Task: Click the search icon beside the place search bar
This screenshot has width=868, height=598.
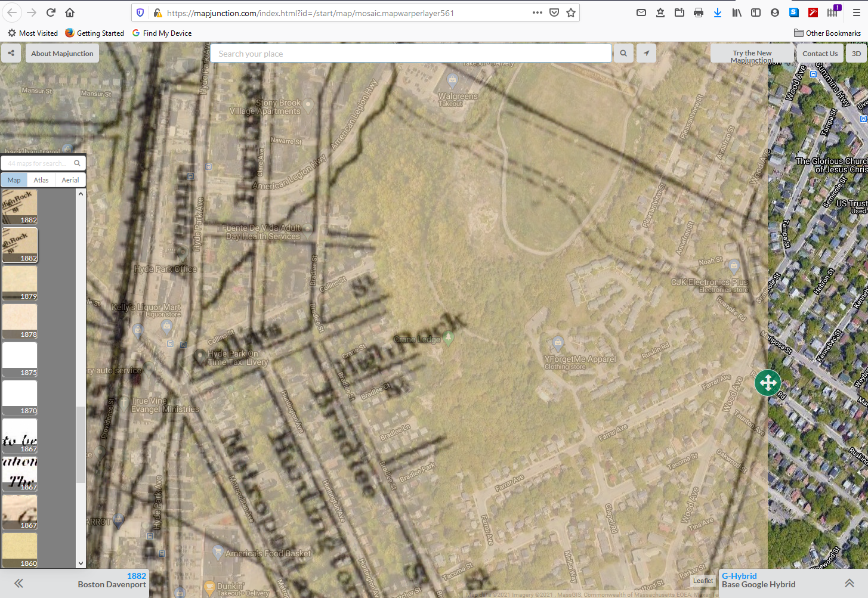Action: (623, 53)
